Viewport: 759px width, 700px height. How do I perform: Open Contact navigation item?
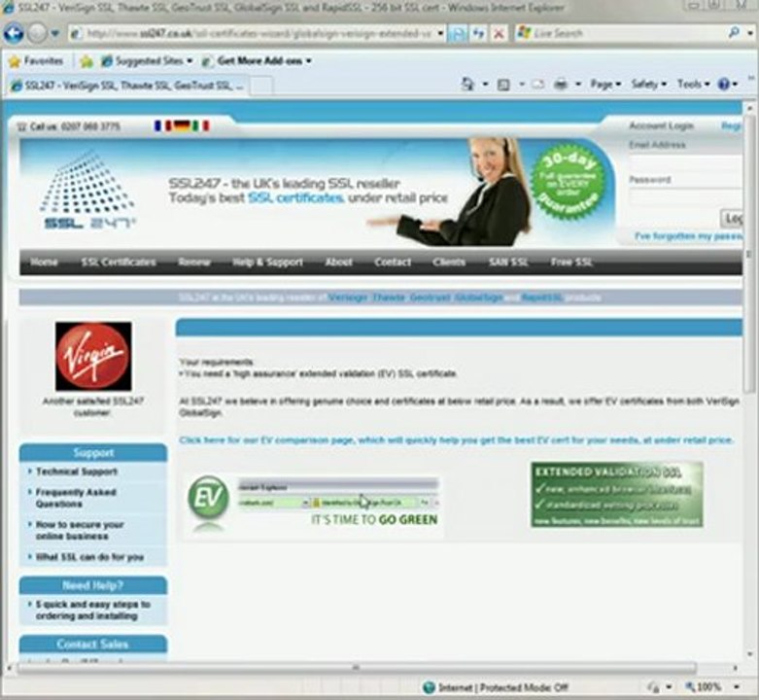[393, 262]
